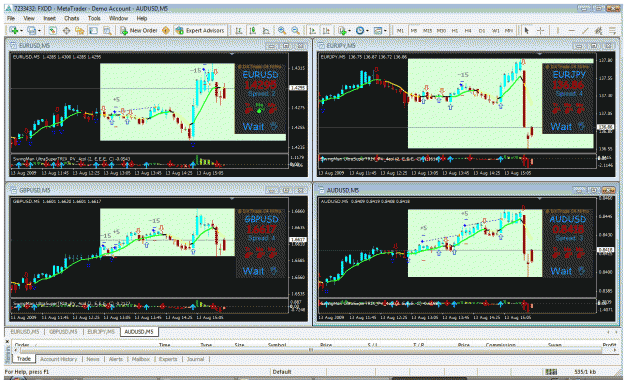This screenshot has width=625, height=380.
Task: Select the Equidistant Channel drawing tool
Action: click(598, 30)
